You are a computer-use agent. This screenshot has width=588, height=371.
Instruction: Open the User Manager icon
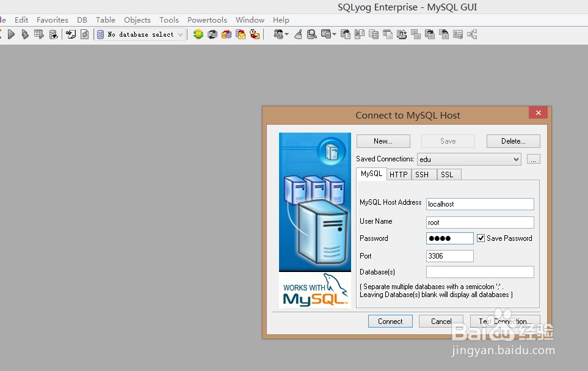[x=278, y=35]
